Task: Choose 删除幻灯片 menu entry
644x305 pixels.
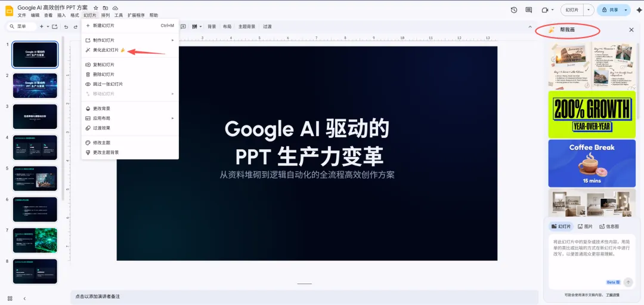Action: 130,75
